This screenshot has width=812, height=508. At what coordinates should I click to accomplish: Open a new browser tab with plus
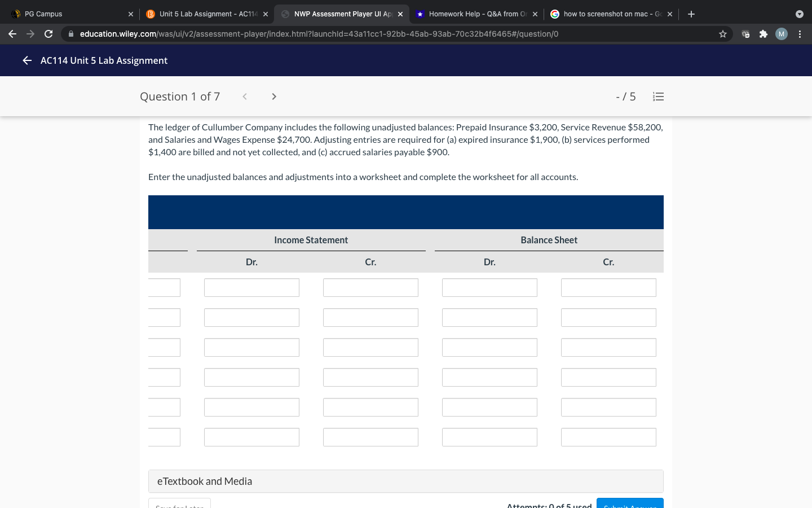691,14
